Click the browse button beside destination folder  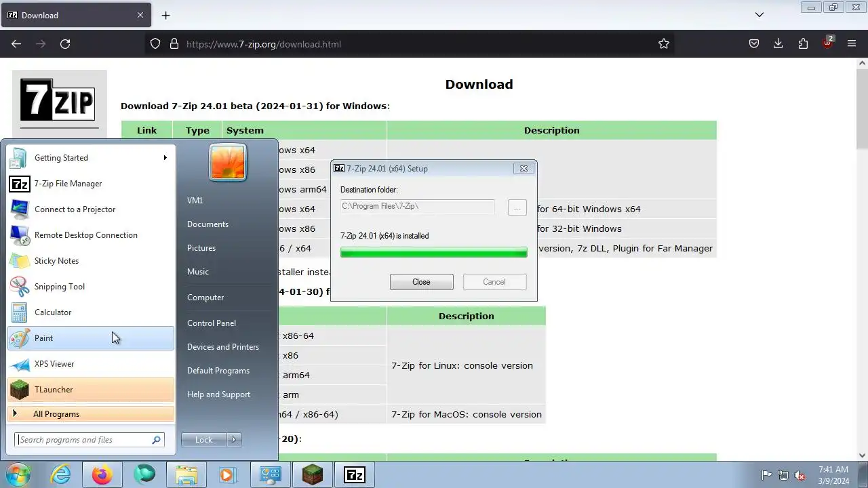click(517, 207)
